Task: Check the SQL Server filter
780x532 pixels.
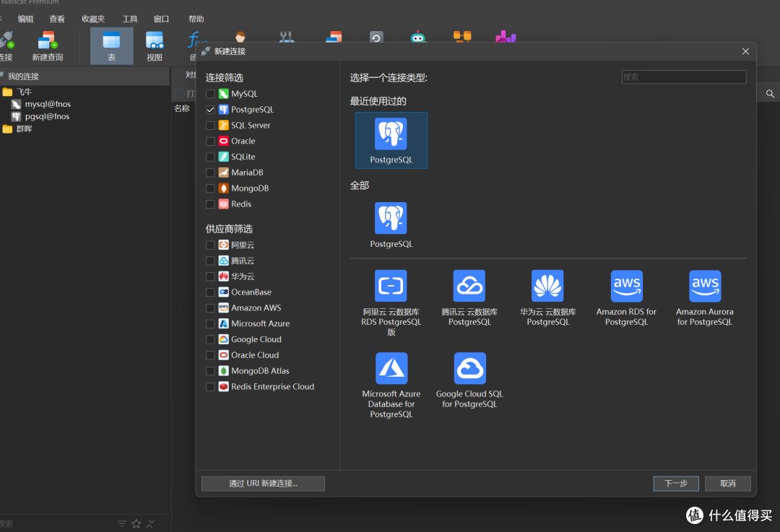Action: click(x=210, y=126)
